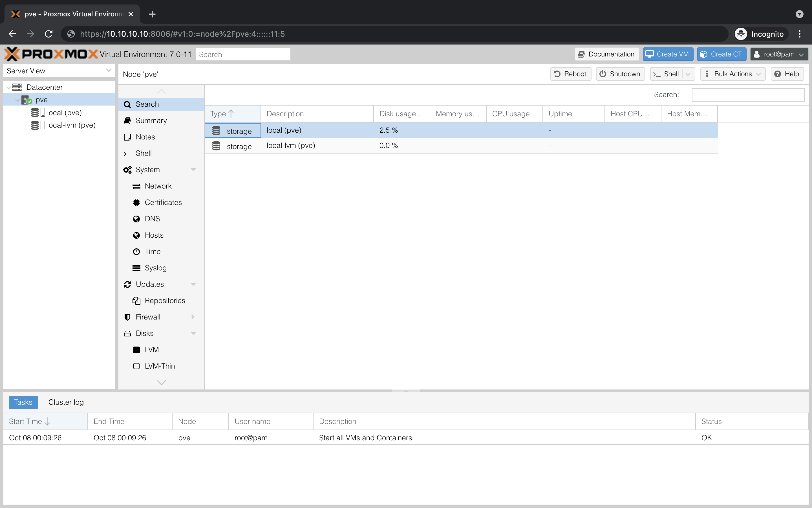The height and width of the screenshot is (508, 812).
Task: Click the Search magnifier icon in node menu
Action: (x=127, y=104)
